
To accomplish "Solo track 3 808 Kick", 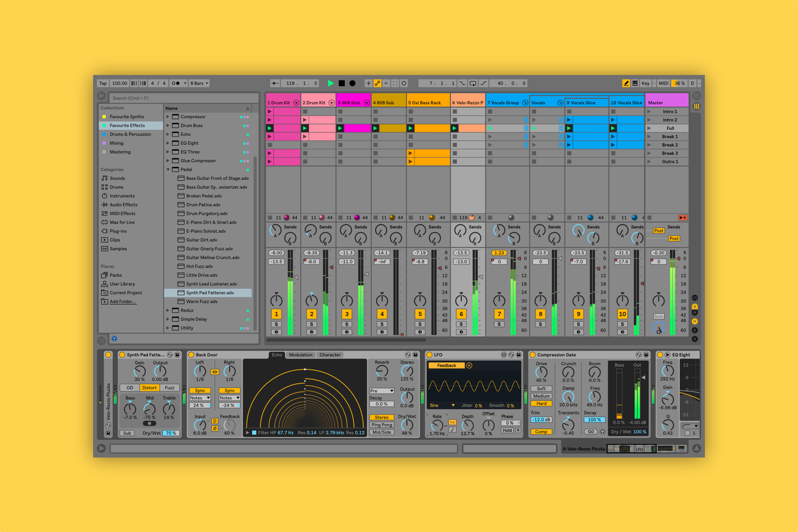I will tap(347, 324).
